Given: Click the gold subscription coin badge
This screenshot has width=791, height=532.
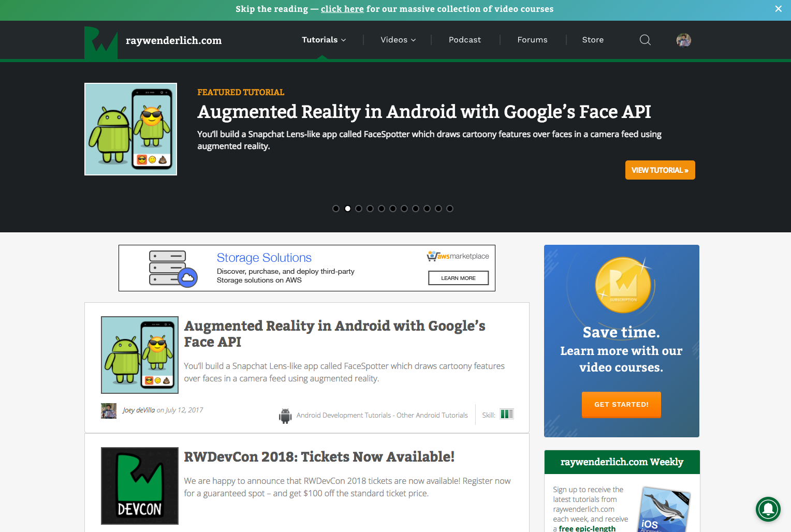Looking at the screenshot, I should pos(623,285).
